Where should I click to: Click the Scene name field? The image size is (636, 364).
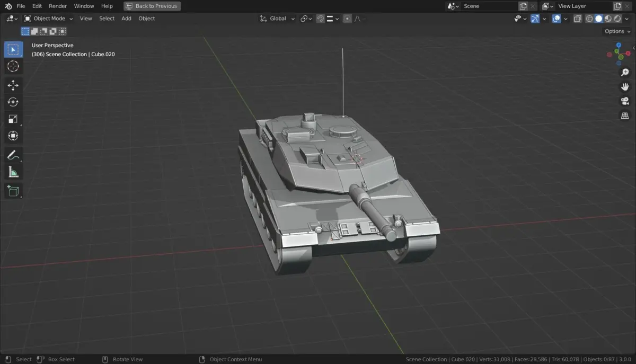click(x=489, y=6)
